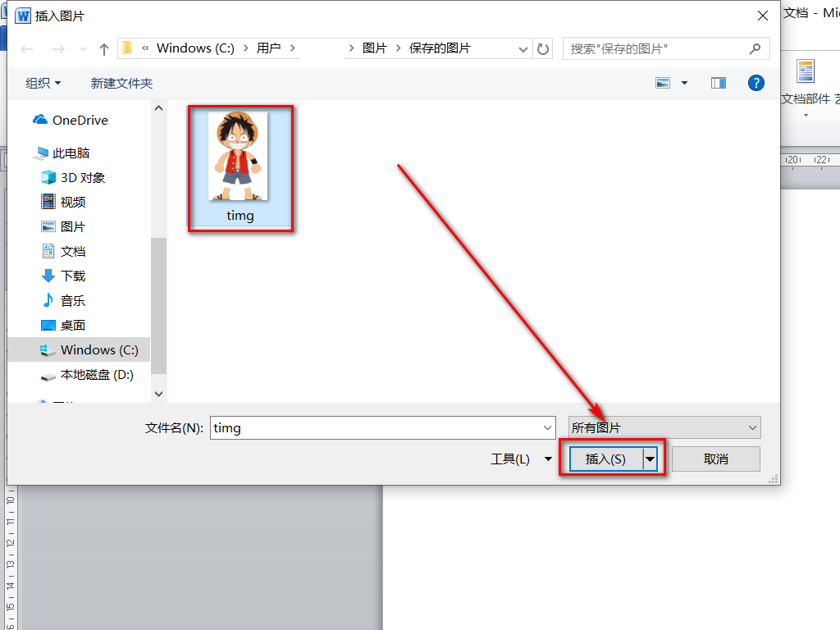The height and width of the screenshot is (630, 840).
Task: Click 用户 in the address path
Action: [268, 48]
